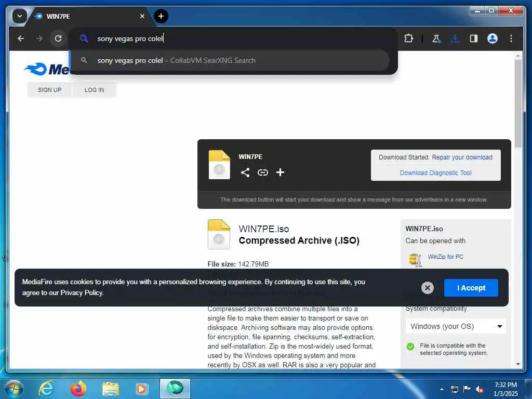Open 'Download Diagnostic Tool' link

tap(436, 172)
